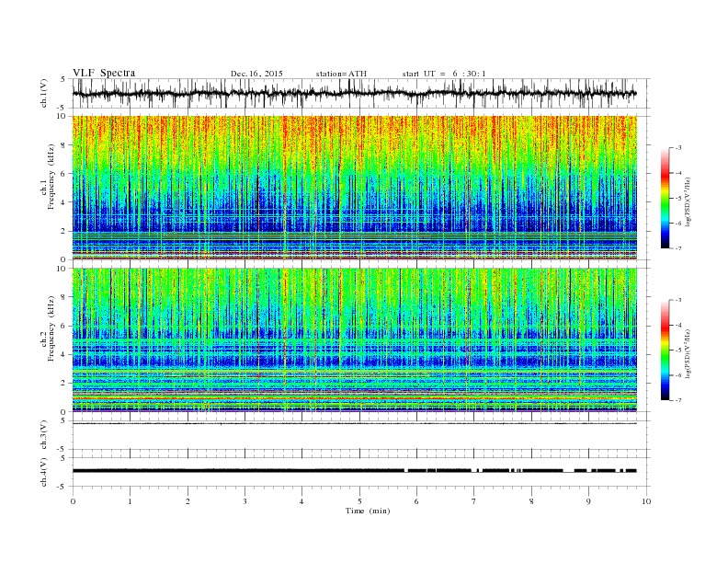Click the ch.1 color bar log(PSD) label
The height and width of the screenshot is (563, 728).
[688, 202]
